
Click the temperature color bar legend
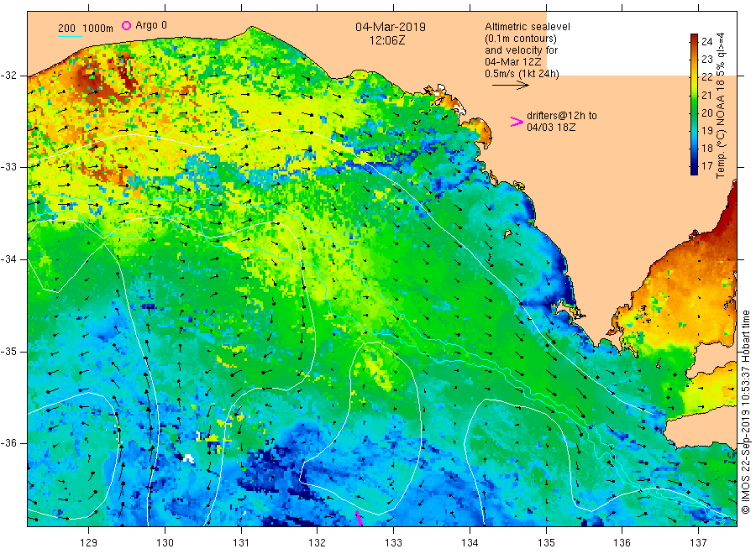[x=695, y=104]
